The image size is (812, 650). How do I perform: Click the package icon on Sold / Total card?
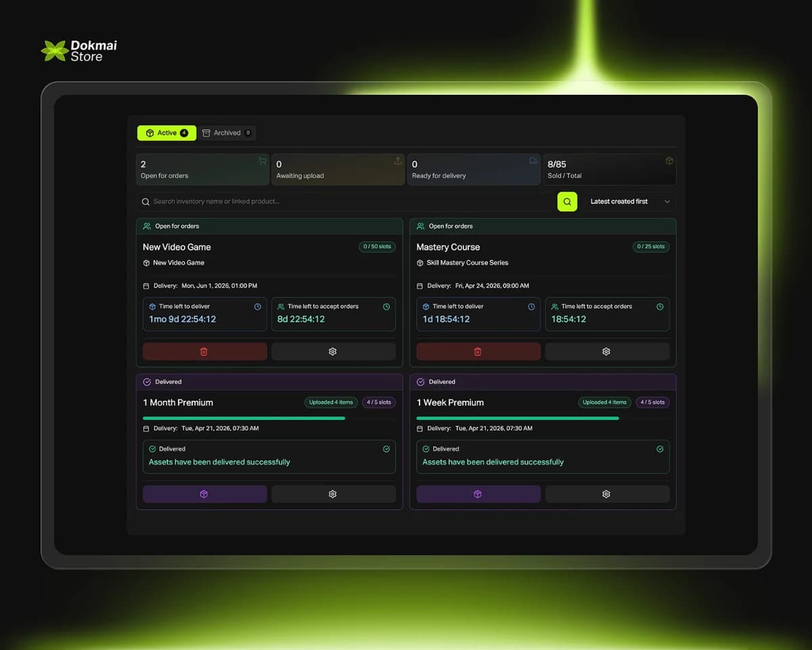(x=669, y=160)
